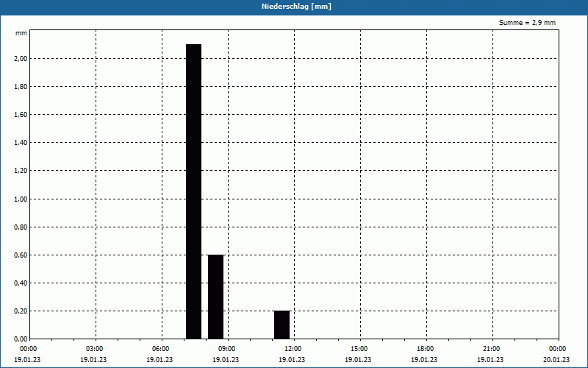Click the 0,60 y-axis value
The width and height of the screenshot is (588, 368).
pyautogui.click(x=21, y=255)
